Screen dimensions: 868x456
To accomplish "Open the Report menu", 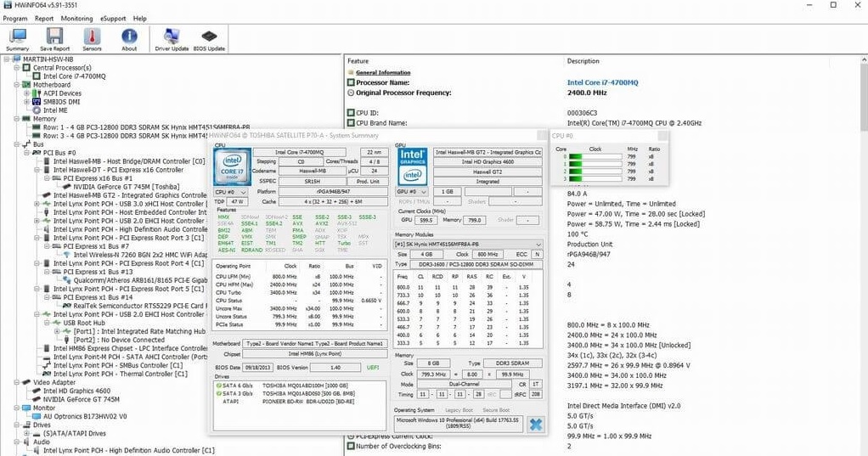I will coord(44,19).
